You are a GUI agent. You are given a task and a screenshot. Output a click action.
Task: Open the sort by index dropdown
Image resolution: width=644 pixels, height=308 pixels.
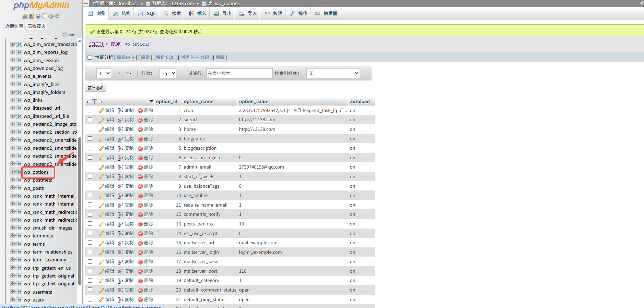pos(333,73)
